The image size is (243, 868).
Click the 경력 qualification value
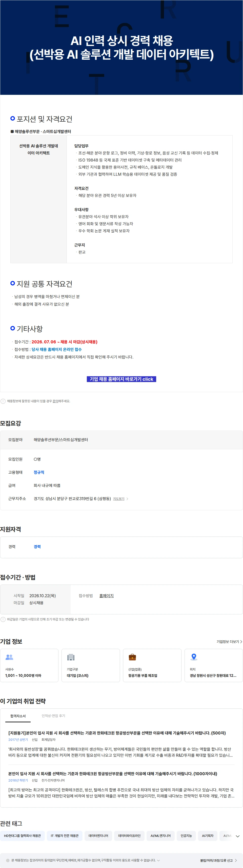coord(37,547)
